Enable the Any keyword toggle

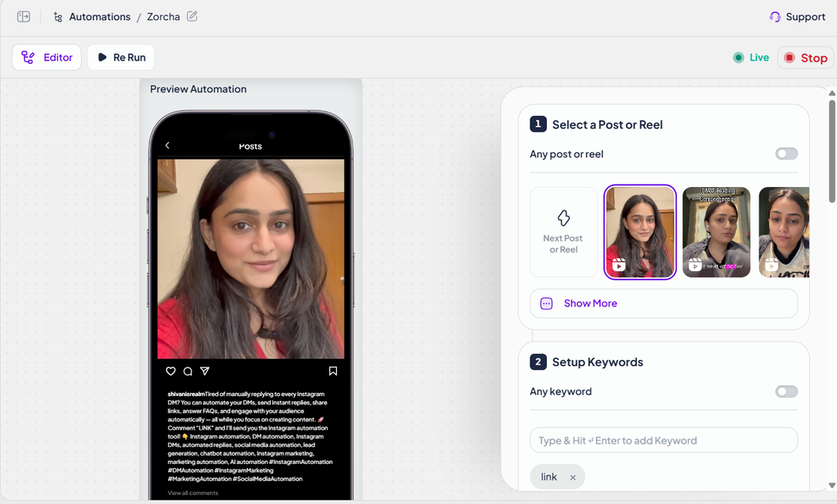[786, 392]
